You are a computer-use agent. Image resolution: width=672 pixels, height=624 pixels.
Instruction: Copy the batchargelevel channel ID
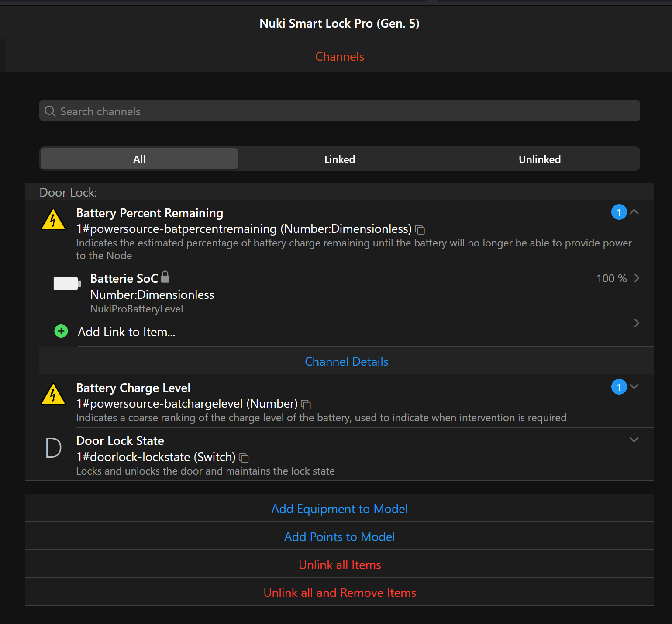(306, 405)
